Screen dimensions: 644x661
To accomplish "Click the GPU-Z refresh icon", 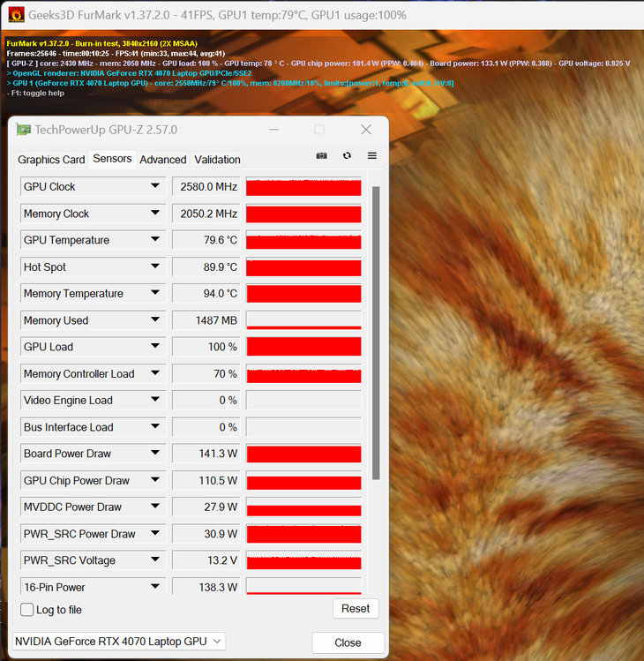I will [347, 155].
